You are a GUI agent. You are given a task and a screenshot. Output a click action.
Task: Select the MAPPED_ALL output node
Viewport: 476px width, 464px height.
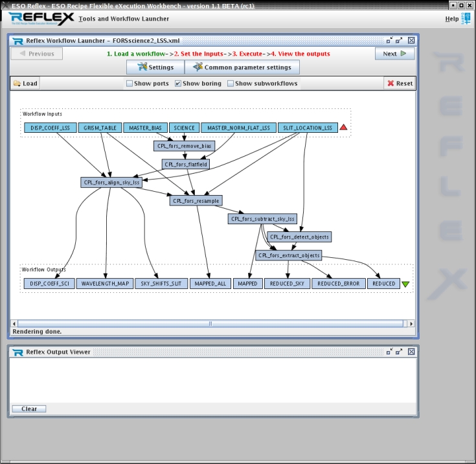point(210,283)
